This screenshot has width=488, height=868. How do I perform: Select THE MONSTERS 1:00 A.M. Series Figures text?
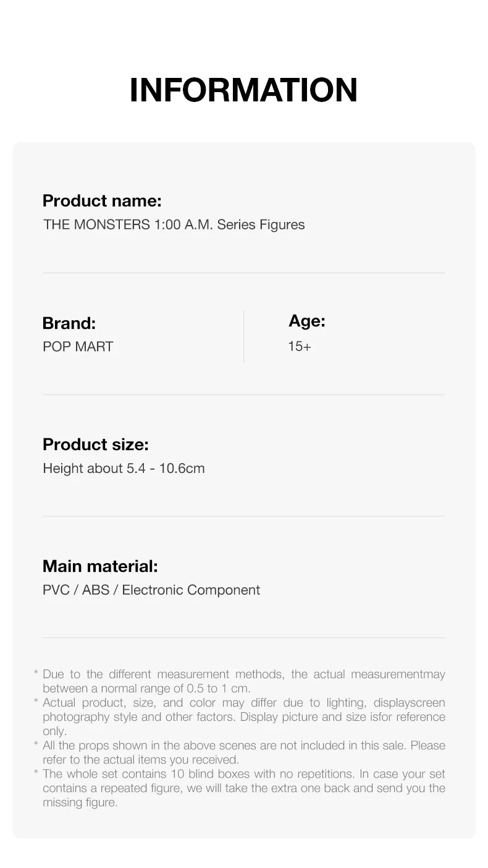174,224
